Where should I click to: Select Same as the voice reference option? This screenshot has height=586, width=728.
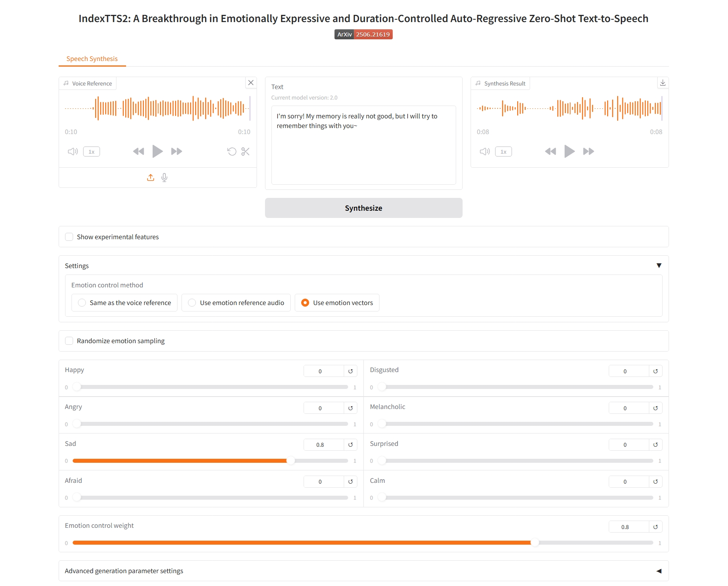[82, 303]
